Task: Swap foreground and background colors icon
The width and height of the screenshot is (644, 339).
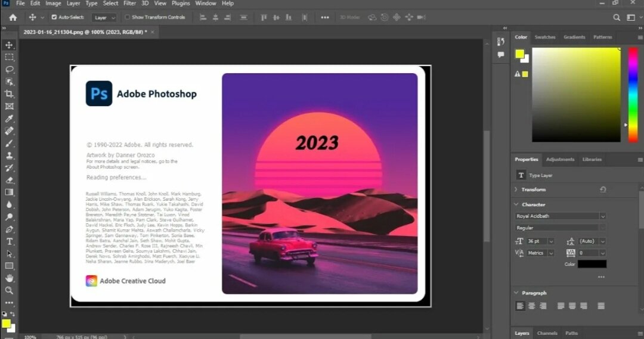Action: (13, 314)
